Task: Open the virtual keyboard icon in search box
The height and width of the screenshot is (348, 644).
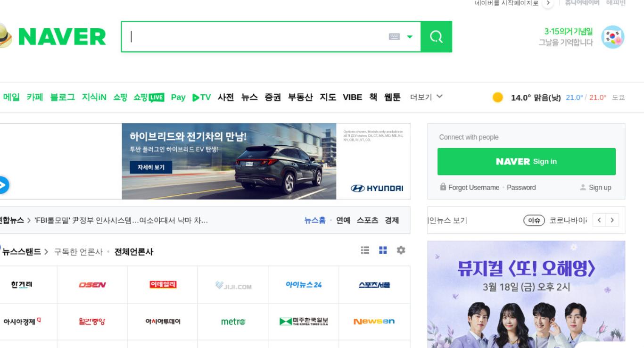Action: click(394, 37)
